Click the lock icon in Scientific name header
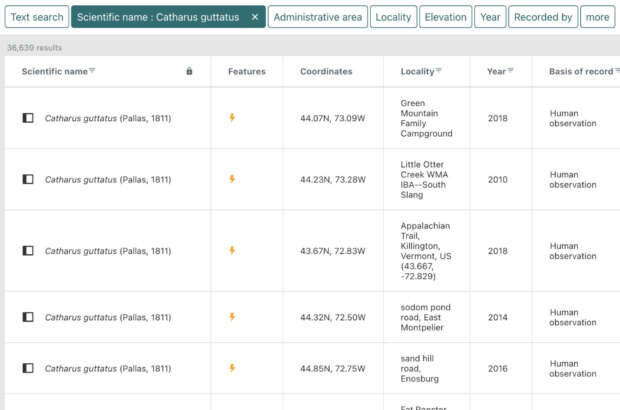Image resolution: width=620 pixels, height=410 pixels. coord(190,71)
